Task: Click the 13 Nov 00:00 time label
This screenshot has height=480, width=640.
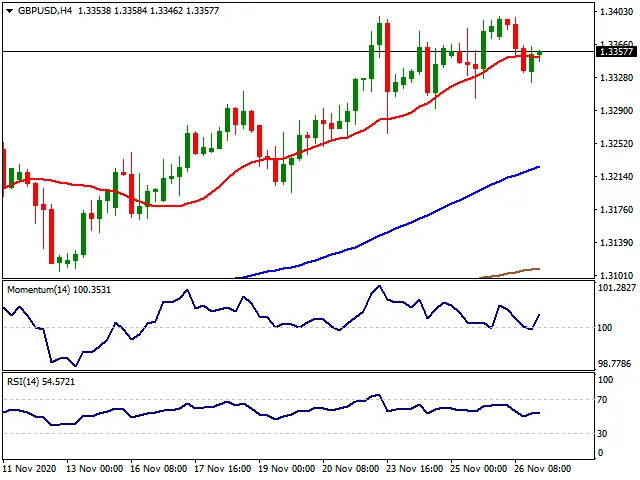Action: [95, 469]
